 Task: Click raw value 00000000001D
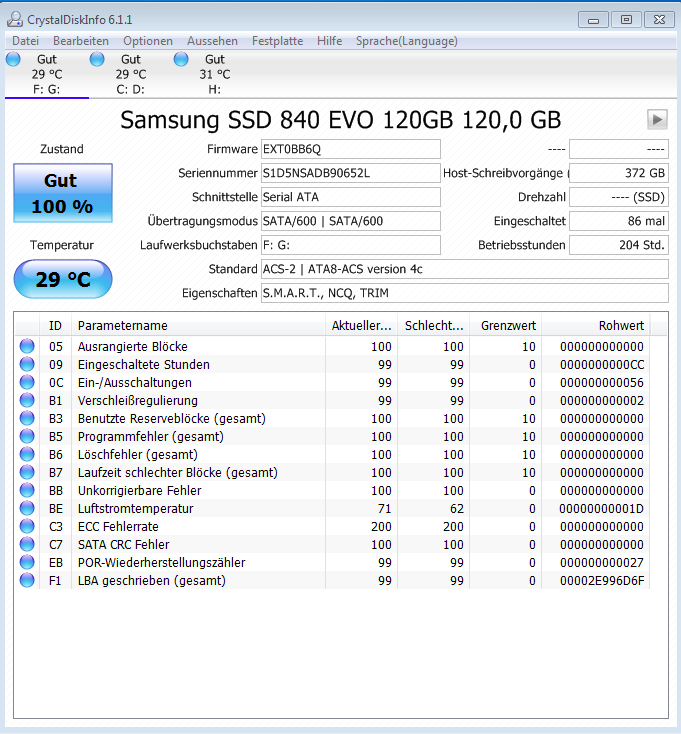[602, 509]
